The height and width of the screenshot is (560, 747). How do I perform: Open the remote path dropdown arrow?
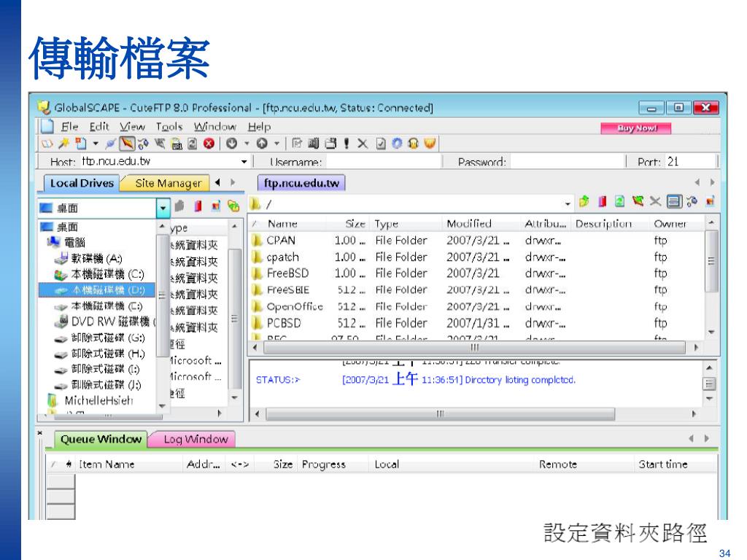(568, 204)
